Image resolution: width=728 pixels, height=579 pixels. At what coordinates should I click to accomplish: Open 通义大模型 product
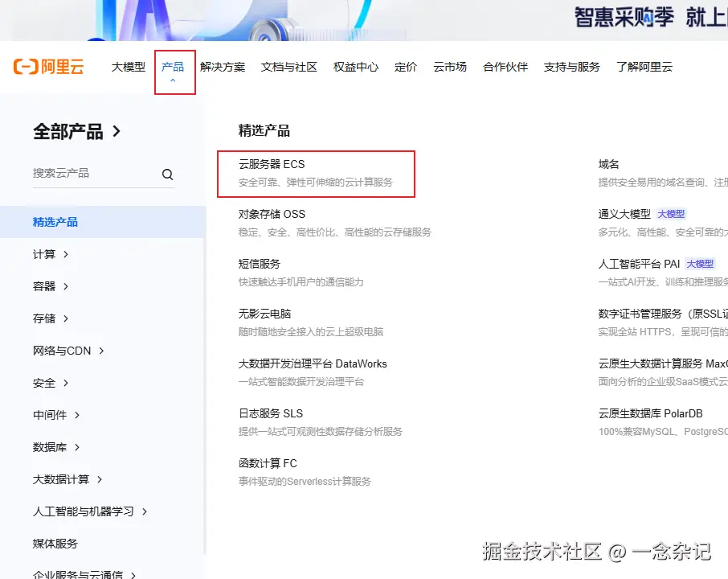tap(624, 214)
